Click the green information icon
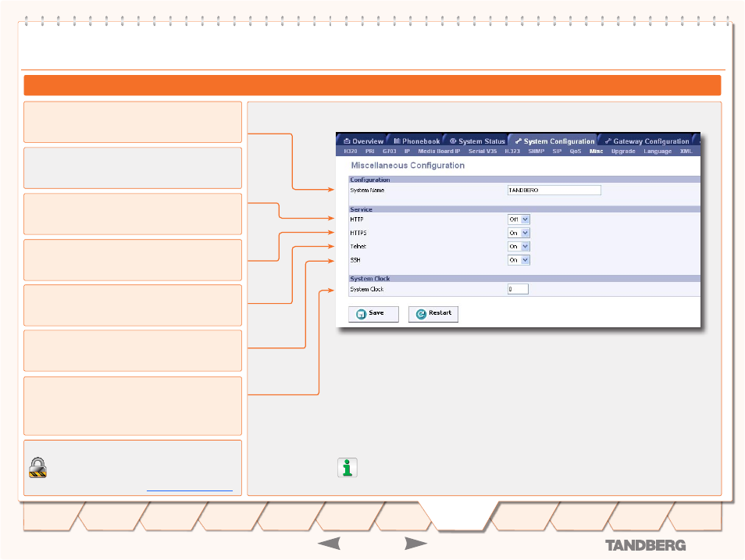 pyautogui.click(x=348, y=468)
